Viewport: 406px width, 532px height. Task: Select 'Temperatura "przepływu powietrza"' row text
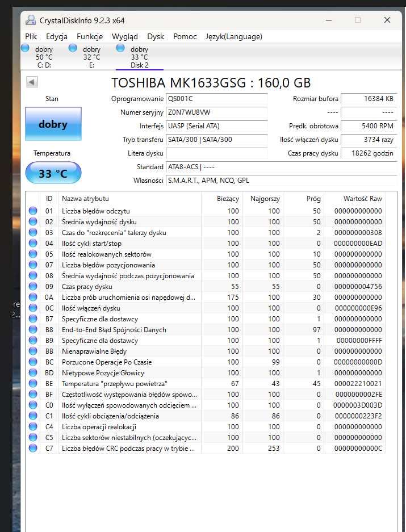click(115, 383)
